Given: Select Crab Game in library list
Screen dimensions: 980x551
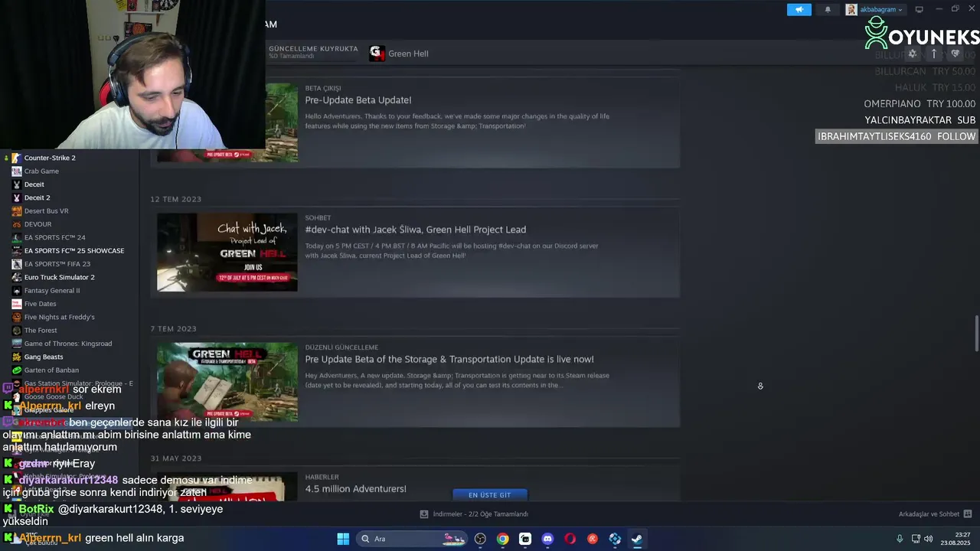Looking at the screenshot, I should pyautogui.click(x=41, y=171).
